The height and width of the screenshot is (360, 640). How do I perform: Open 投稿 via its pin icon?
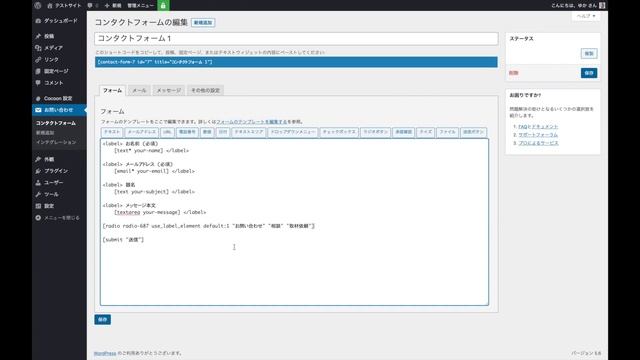coord(38,36)
